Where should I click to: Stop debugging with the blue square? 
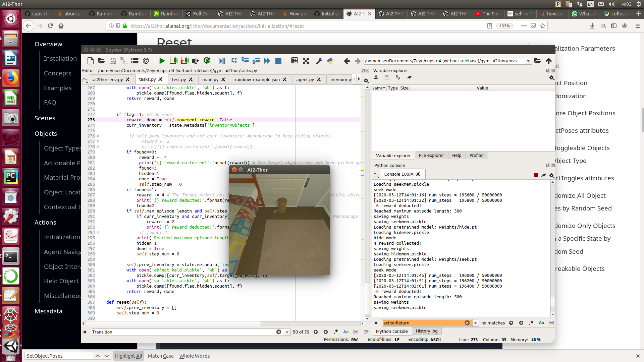tap(278, 61)
